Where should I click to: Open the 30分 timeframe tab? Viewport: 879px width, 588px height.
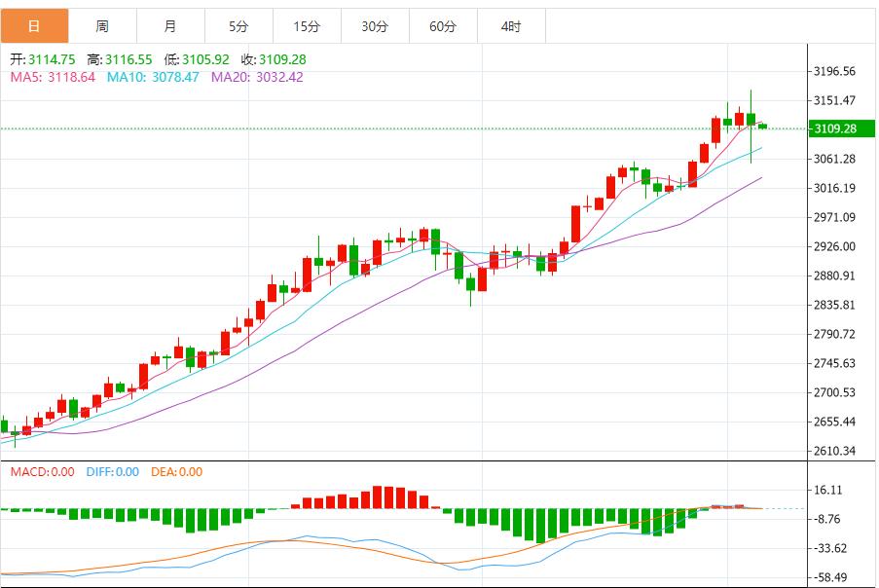(x=376, y=25)
